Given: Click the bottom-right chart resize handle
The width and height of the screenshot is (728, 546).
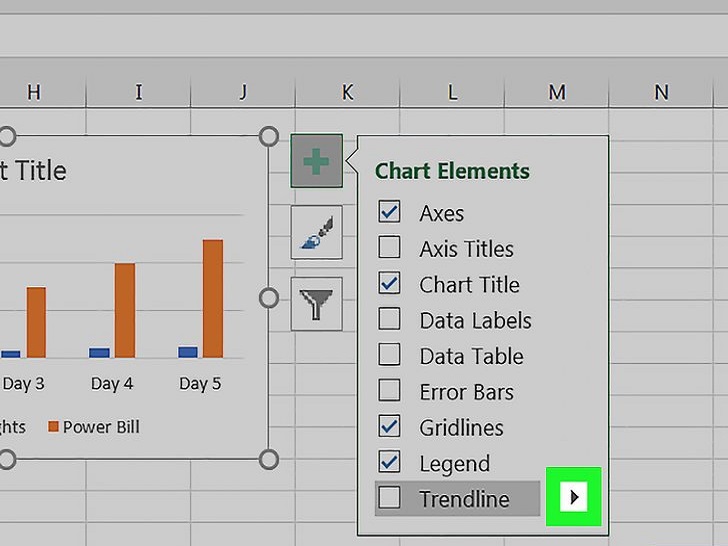Looking at the screenshot, I should point(269,459).
